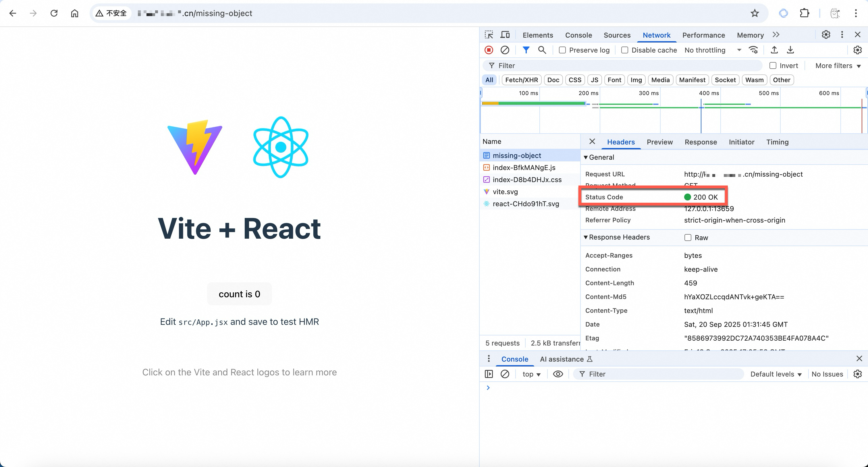This screenshot has height=467, width=868.
Task: Filter requests by Img type
Action: [636, 80]
